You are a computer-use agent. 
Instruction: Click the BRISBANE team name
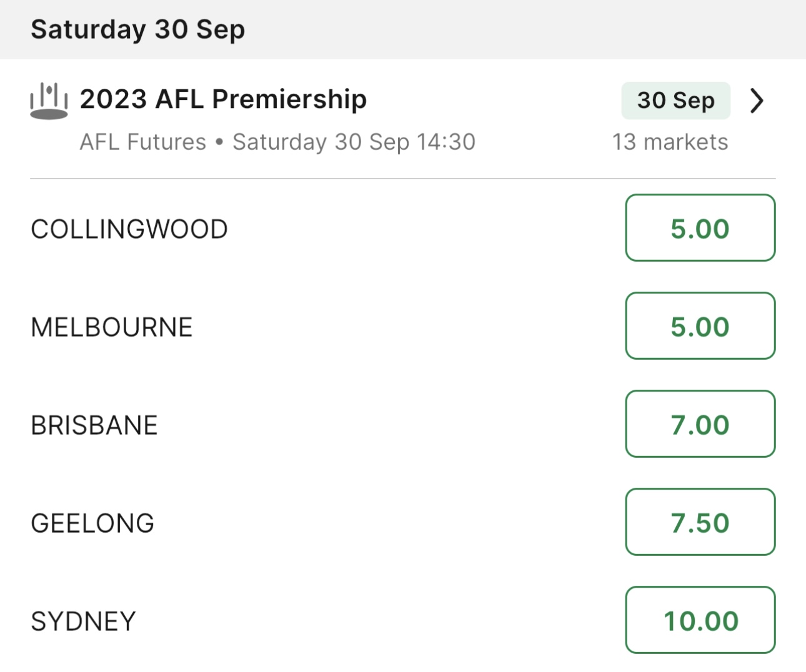click(x=94, y=425)
